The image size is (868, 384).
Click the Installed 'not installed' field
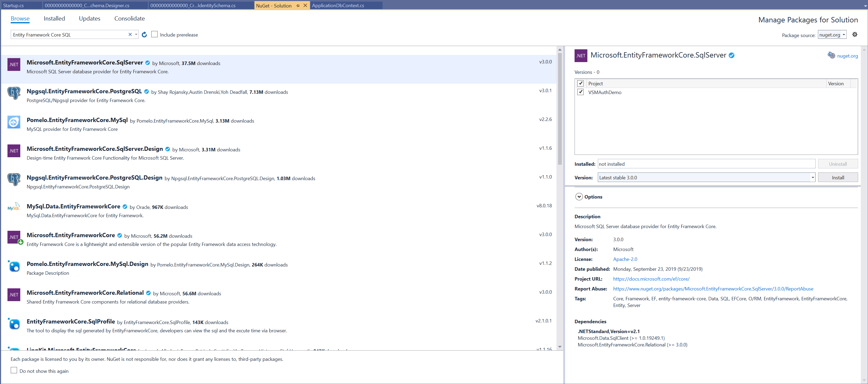(x=706, y=164)
